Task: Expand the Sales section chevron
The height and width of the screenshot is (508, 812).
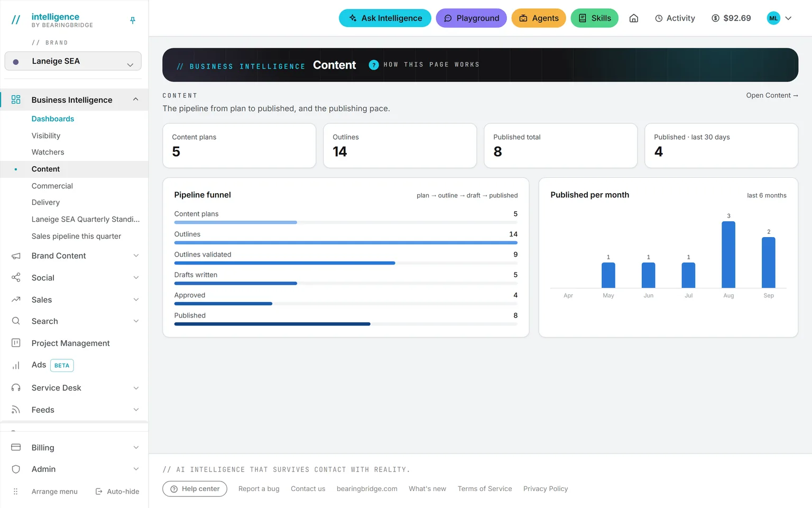Action: click(x=136, y=300)
